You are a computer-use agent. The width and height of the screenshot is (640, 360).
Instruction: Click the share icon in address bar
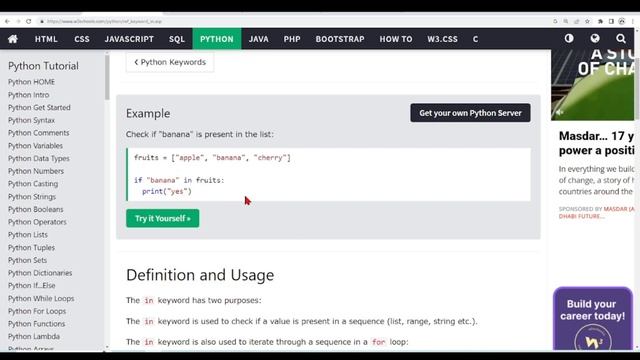(x=577, y=21)
